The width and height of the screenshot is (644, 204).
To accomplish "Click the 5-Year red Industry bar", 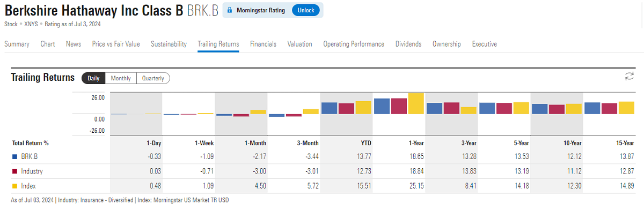I will click(504, 108).
